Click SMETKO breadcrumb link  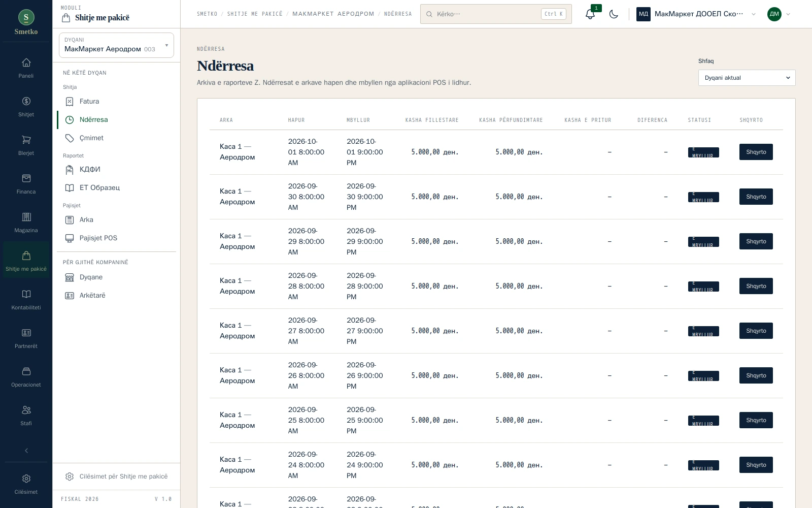pyautogui.click(x=207, y=14)
